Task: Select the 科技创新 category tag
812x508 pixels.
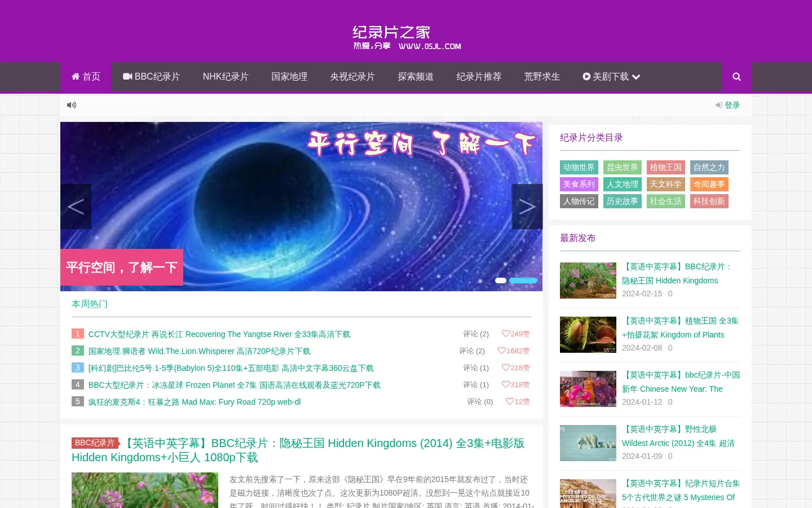Action: tap(709, 201)
